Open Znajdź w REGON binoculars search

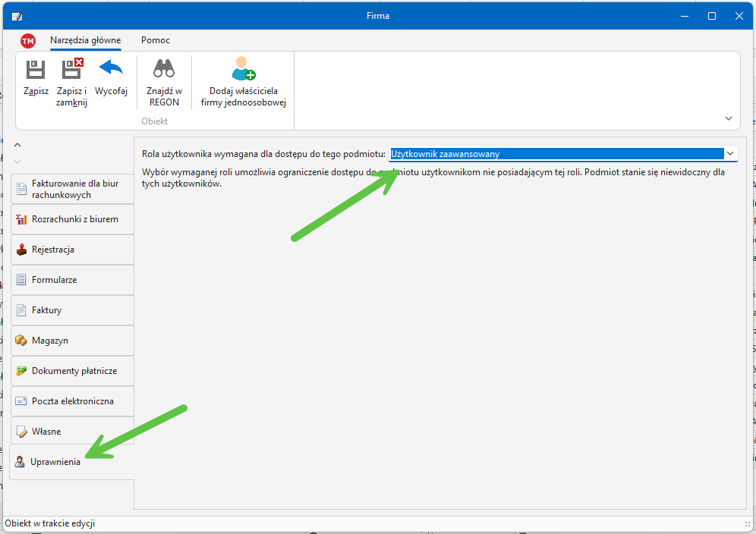pos(164,71)
